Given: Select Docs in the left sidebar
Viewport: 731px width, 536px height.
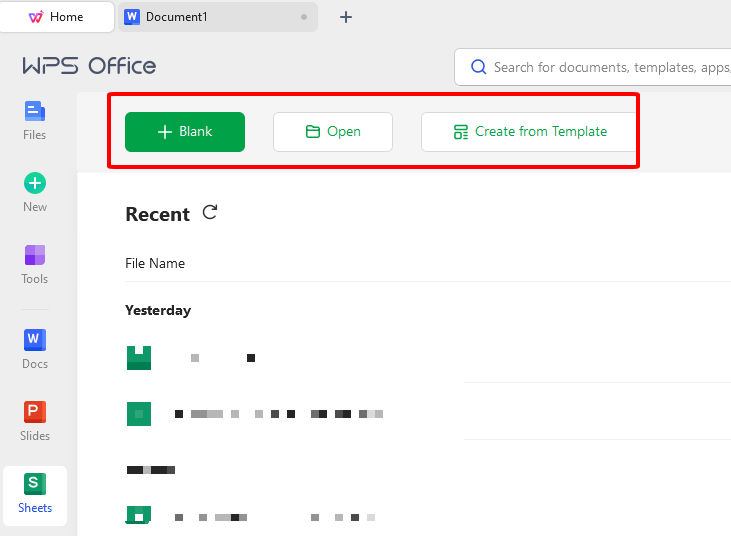Looking at the screenshot, I should pyautogui.click(x=34, y=349).
